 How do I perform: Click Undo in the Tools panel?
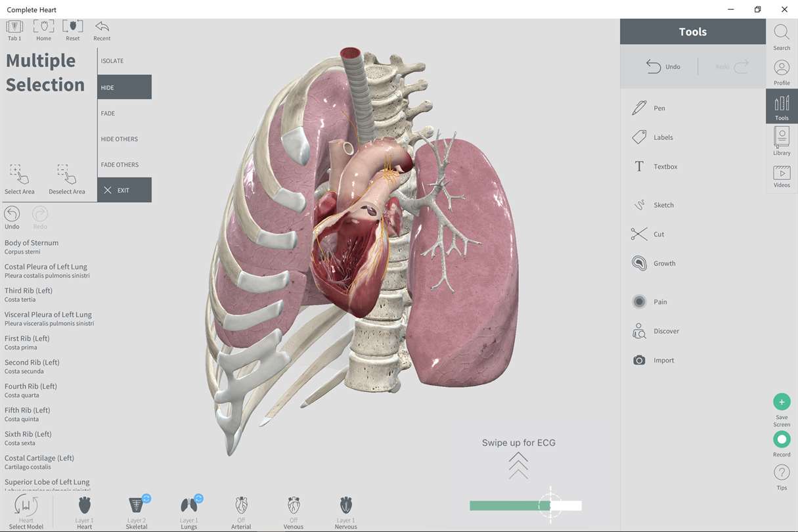(x=663, y=66)
